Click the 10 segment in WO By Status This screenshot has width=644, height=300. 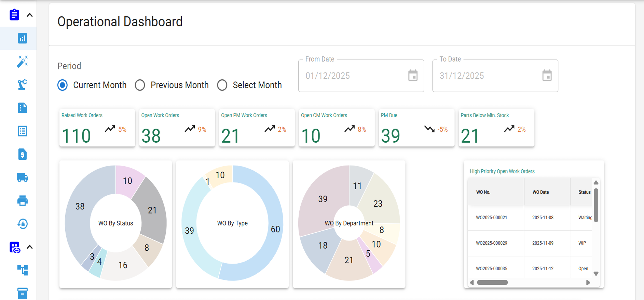[x=127, y=181]
